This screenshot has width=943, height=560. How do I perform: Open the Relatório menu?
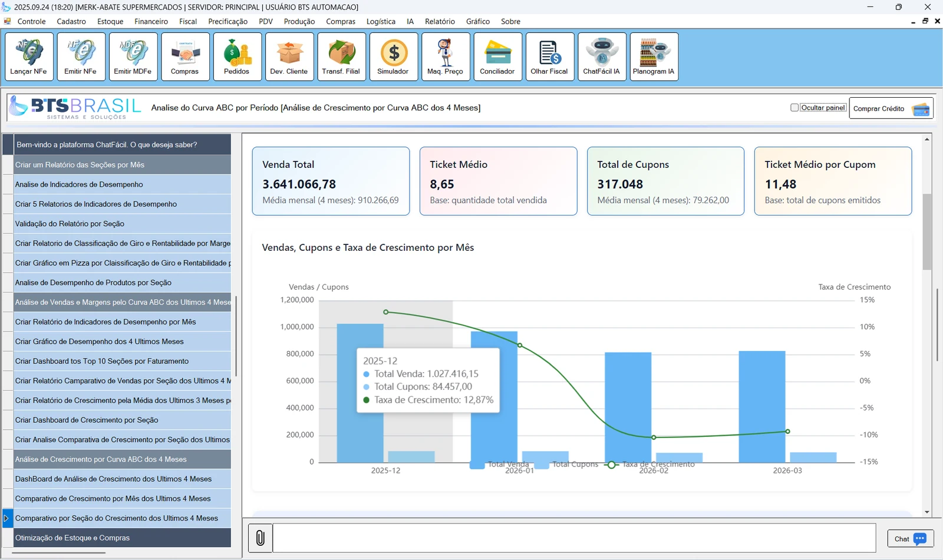(440, 21)
